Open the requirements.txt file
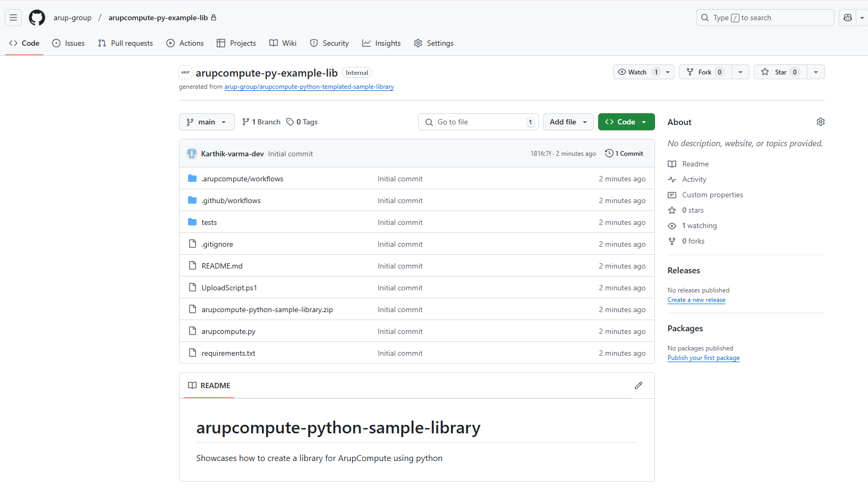Image resolution: width=868 pixels, height=486 pixels. click(228, 353)
